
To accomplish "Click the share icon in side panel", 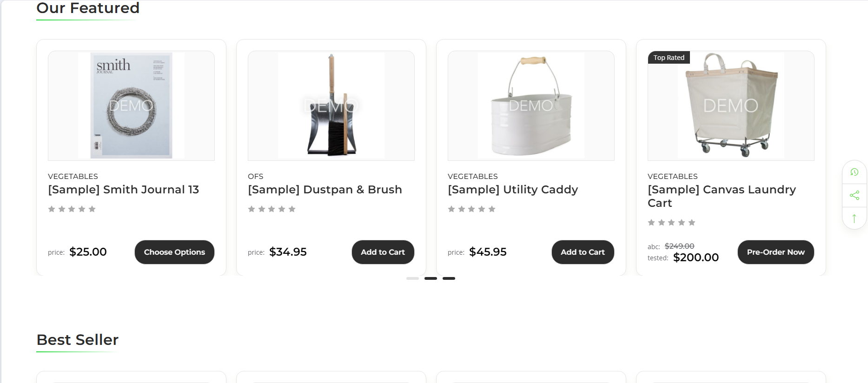I will point(854,195).
